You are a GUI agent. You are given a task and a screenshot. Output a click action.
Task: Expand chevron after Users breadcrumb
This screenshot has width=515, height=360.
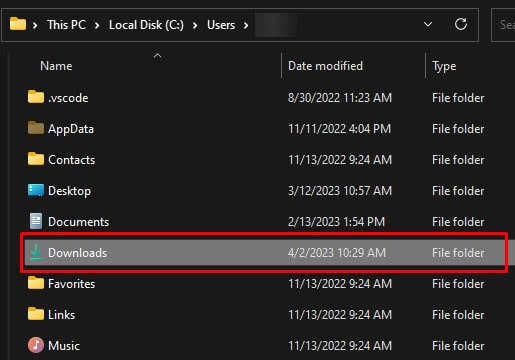246,25
